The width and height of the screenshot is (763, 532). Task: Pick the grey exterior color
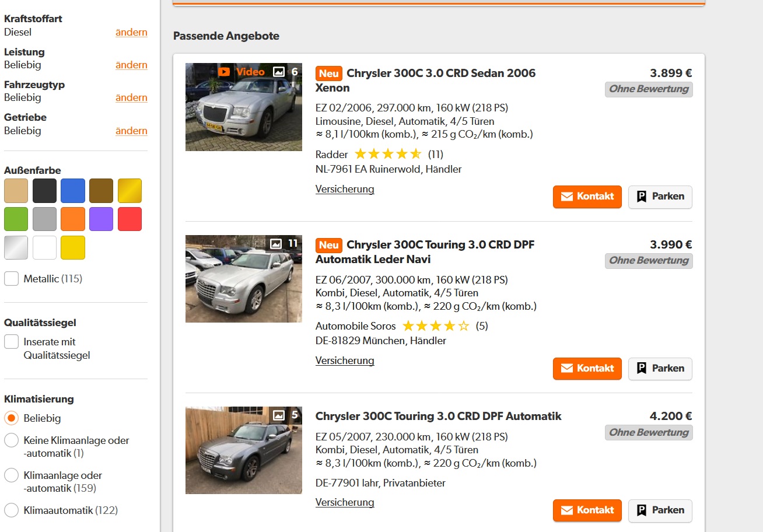[44, 219]
